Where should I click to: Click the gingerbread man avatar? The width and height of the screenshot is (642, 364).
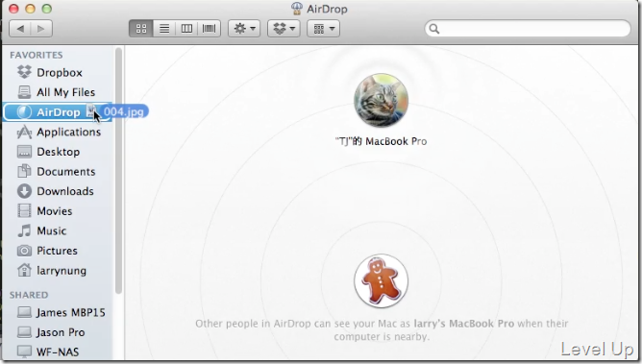point(381,280)
